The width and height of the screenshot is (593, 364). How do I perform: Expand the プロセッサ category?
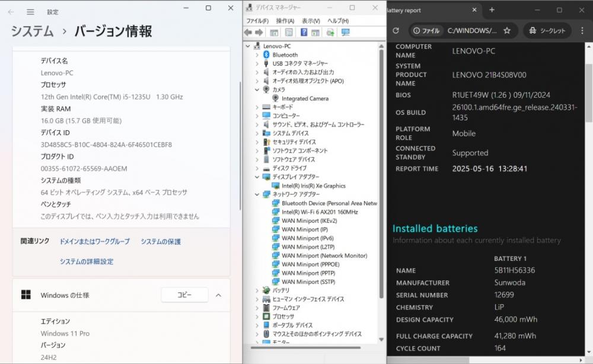[257, 317]
